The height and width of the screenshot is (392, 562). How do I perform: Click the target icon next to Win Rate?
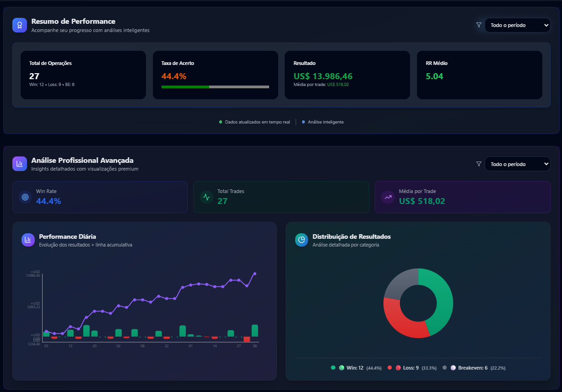pos(24,197)
